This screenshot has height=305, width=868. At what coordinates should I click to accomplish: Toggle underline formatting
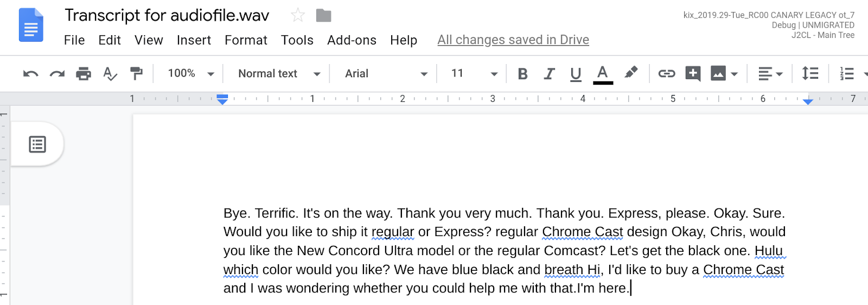coord(576,74)
